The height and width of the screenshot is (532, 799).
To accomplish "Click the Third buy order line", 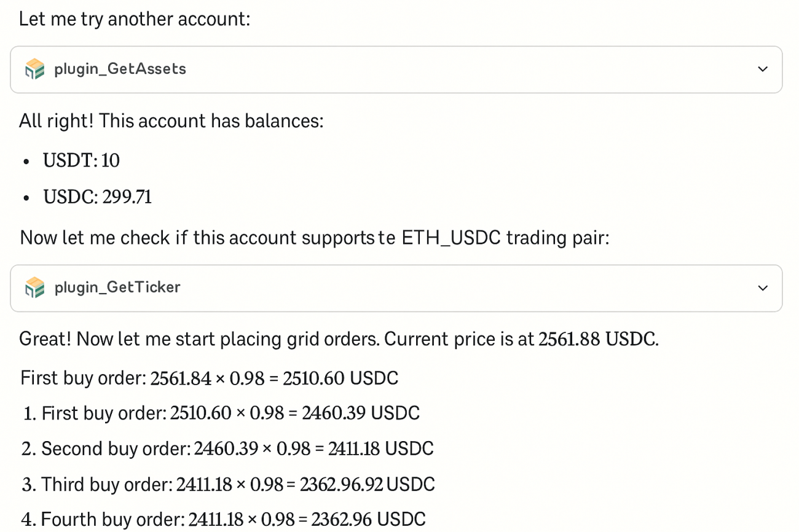I will [x=228, y=484].
